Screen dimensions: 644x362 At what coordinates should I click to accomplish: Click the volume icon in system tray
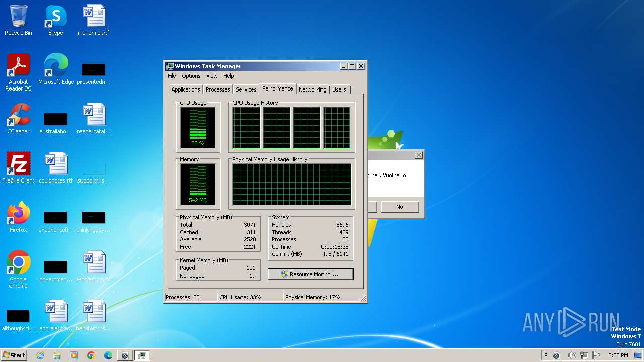pyautogui.click(x=572, y=355)
